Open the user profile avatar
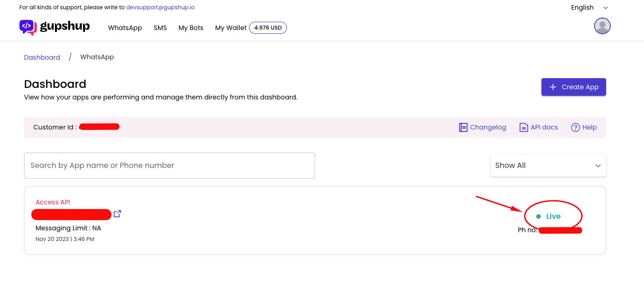 (x=602, y=26)
